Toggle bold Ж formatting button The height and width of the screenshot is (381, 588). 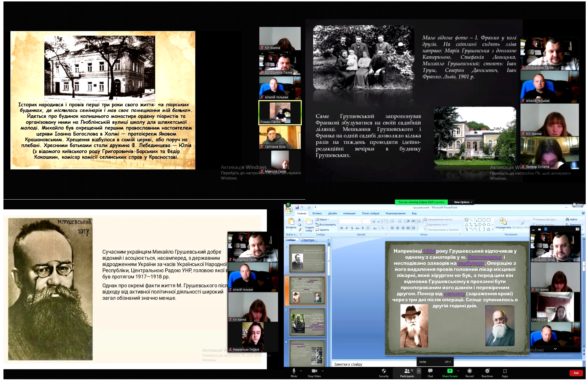tap(342, 228)
